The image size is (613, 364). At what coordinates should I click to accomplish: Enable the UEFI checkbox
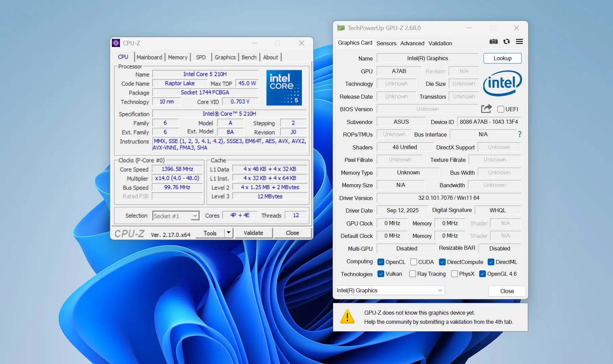(501, 109)
